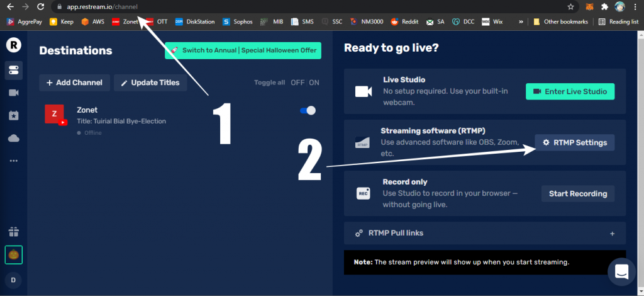Turn all channels OFF
644x296 pixels.
[297, 83]
